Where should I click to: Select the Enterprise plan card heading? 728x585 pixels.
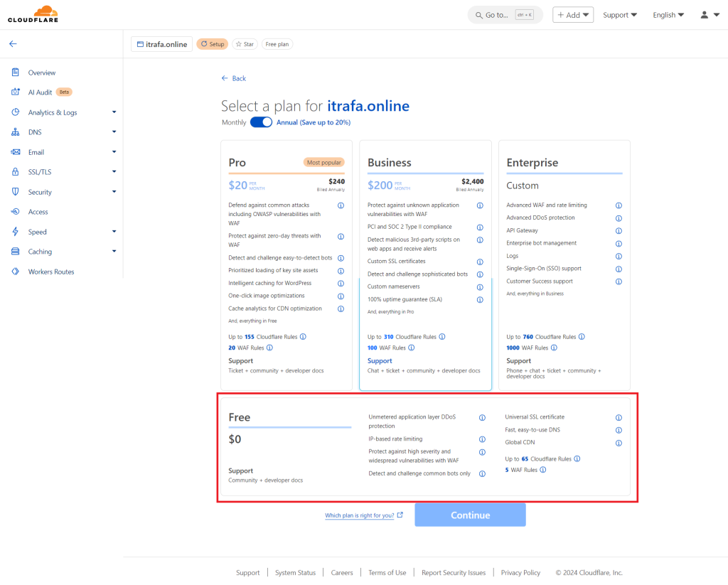(532, 163)
